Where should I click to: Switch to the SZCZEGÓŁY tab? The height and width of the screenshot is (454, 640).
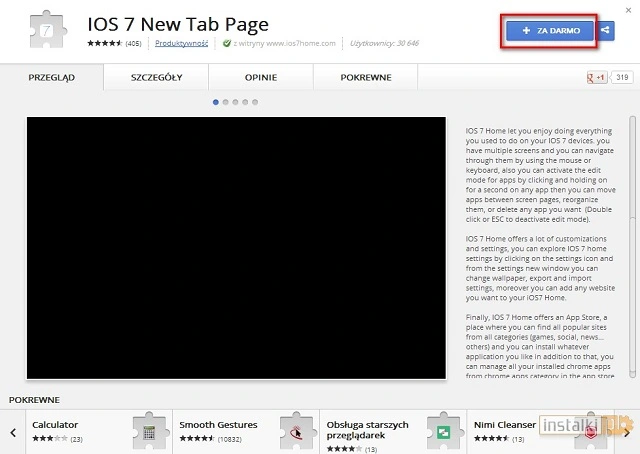tap(156, 77)
